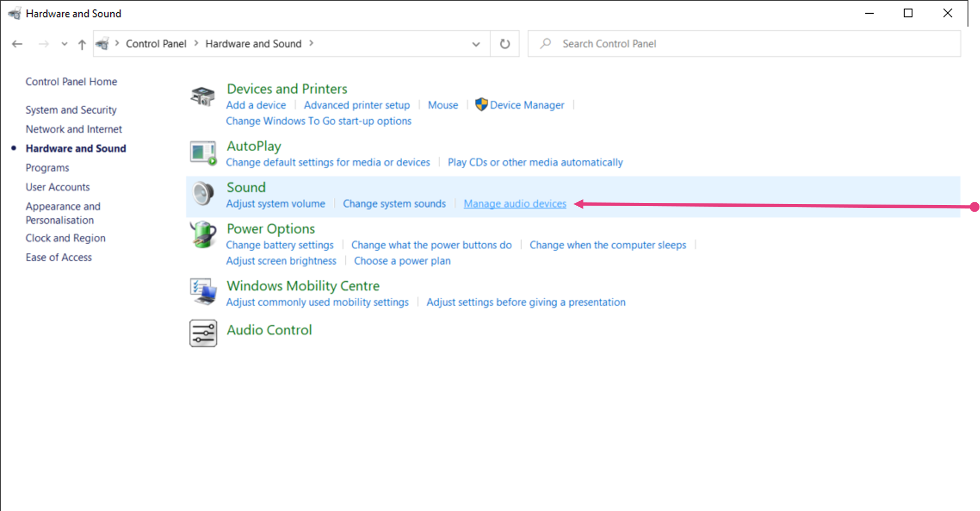This screenshot has width=980, height=511.
Task: Expand the address bar history dropdown
Action: tap(476, 44)
